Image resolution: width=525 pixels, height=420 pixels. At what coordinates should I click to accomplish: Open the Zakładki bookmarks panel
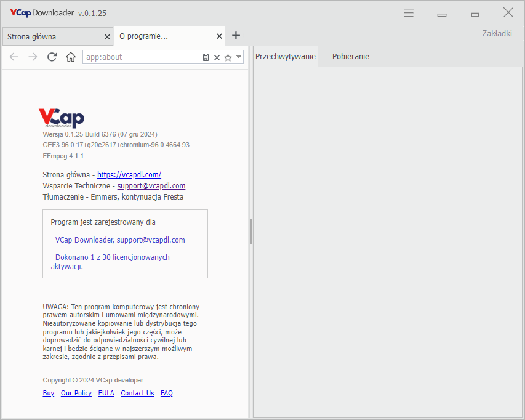[x=497, y=33]
